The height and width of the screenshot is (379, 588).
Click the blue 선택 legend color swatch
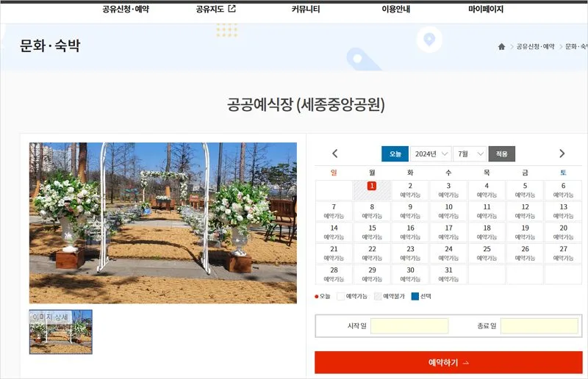[415, 297]
